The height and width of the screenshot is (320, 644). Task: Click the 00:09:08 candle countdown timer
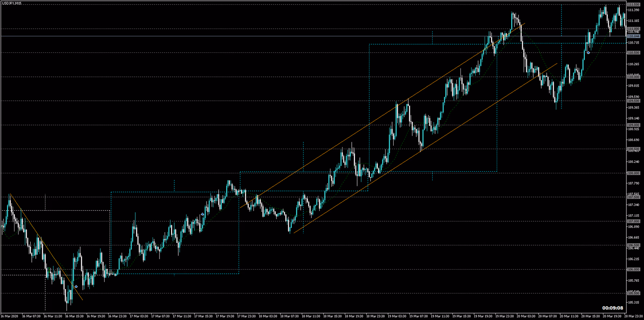point(613,308)
